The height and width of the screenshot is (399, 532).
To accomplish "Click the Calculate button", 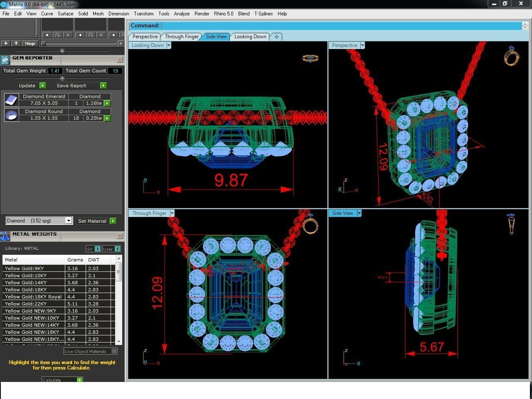I will tap(59, 379).
